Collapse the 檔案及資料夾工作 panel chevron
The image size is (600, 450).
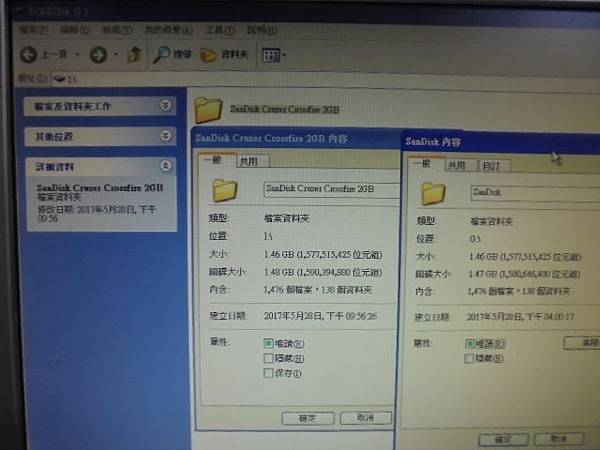tap(165, 105)
